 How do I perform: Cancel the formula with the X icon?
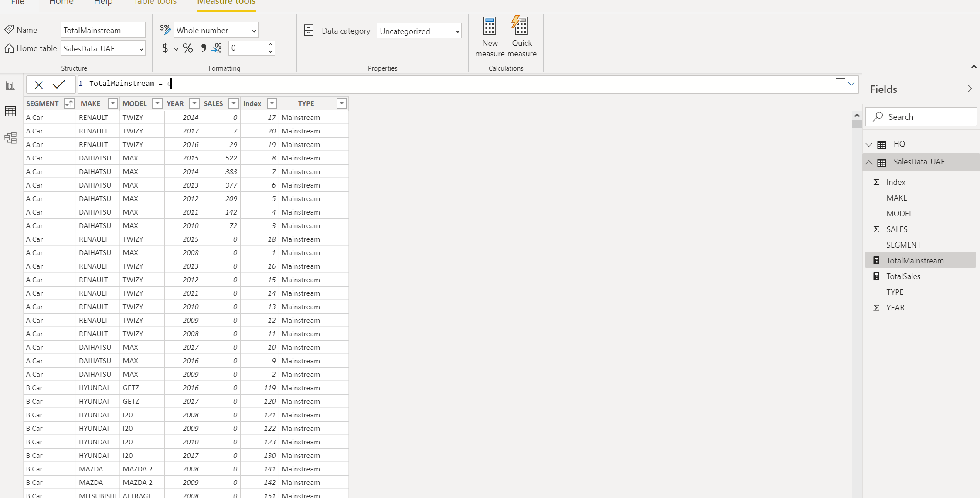pyautogui.click(x=39, y=85)
